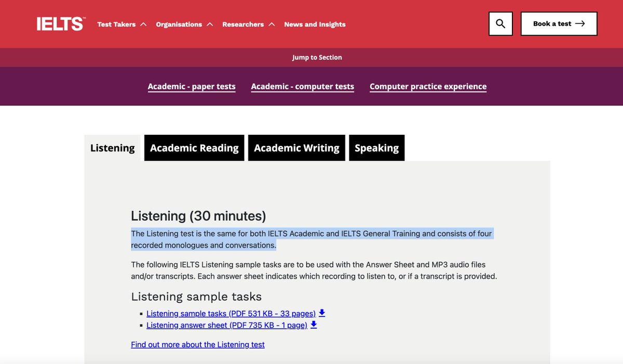The width and height of the screenshot is (623, 364).
Task: Open Listening answer sheet PDF link
Action: click(x=227, y=325)
